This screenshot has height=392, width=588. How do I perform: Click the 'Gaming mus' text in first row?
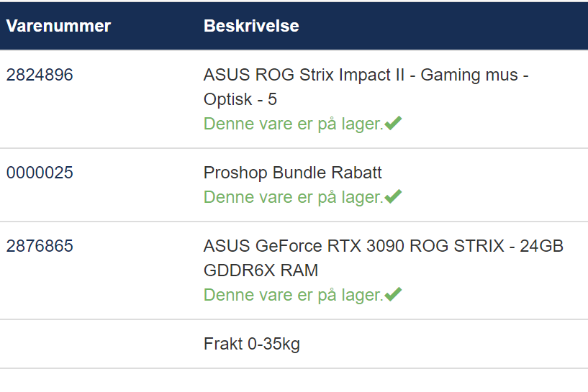click(469, 75)
